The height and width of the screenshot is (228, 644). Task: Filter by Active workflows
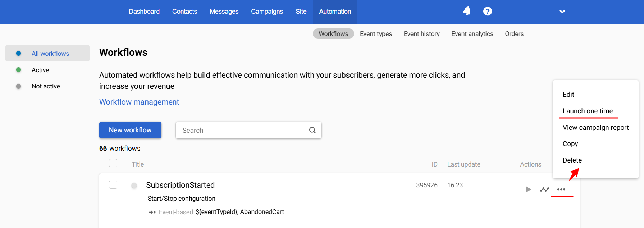pos(40,70)
